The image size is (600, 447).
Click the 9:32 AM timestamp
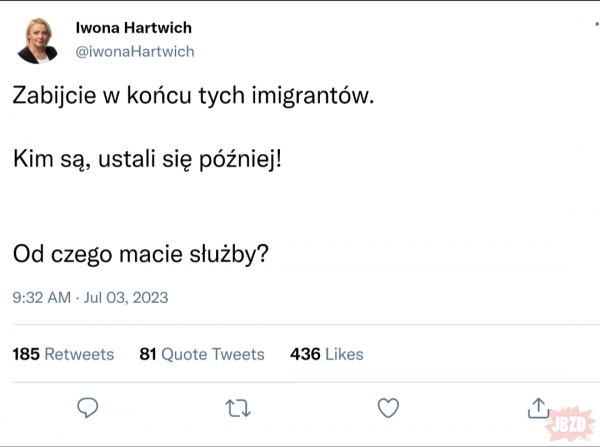42,297
